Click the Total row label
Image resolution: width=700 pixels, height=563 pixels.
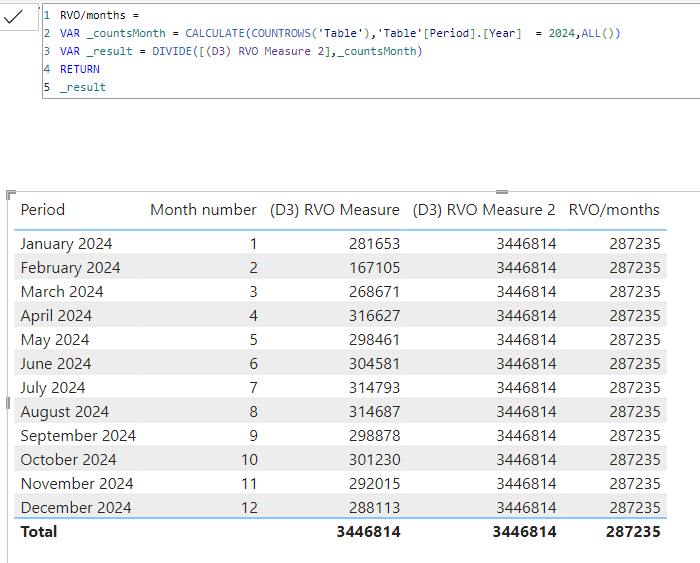point(39,532)
